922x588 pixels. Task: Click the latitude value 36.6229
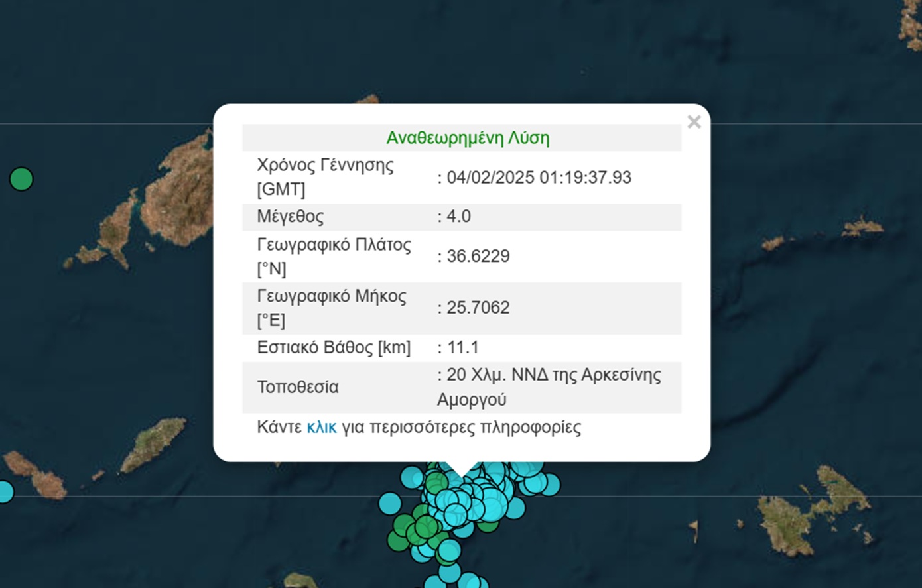478,257
